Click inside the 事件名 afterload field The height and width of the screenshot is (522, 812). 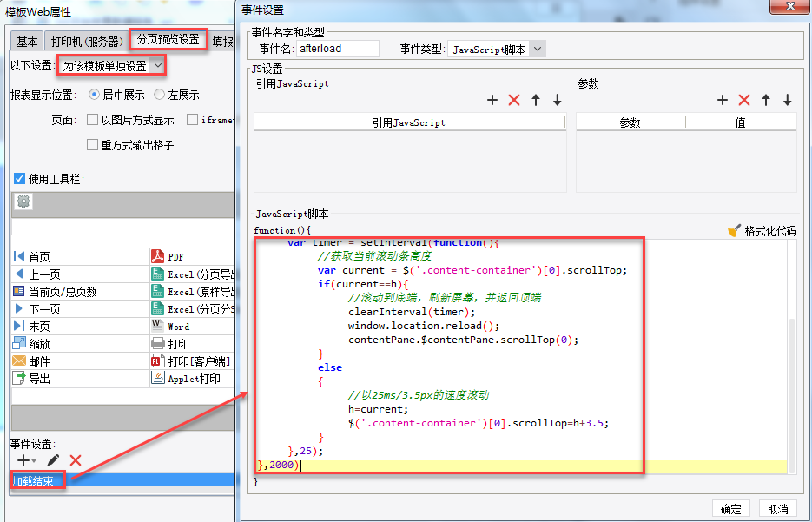point(338,49)
